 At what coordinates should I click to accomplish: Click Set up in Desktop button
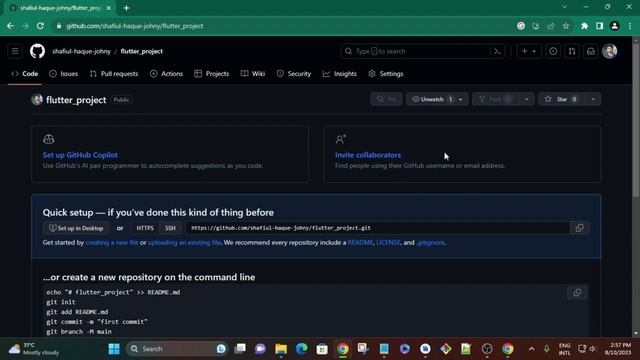coord(76,228)
